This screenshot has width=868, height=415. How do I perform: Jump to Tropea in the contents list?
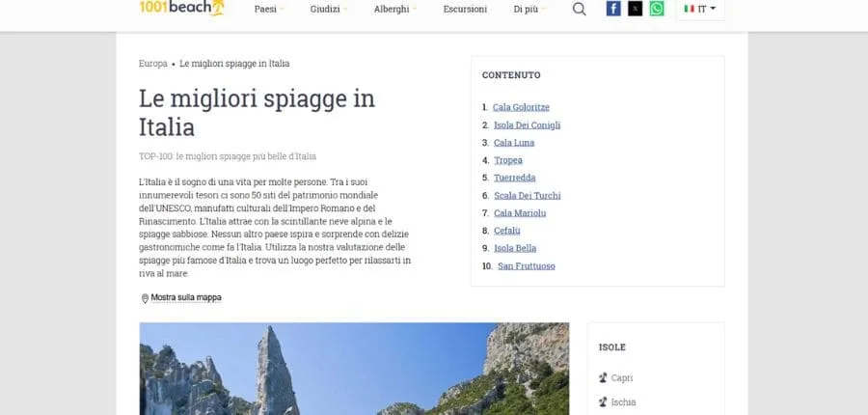pyautogui.click(x=507, y=160)
